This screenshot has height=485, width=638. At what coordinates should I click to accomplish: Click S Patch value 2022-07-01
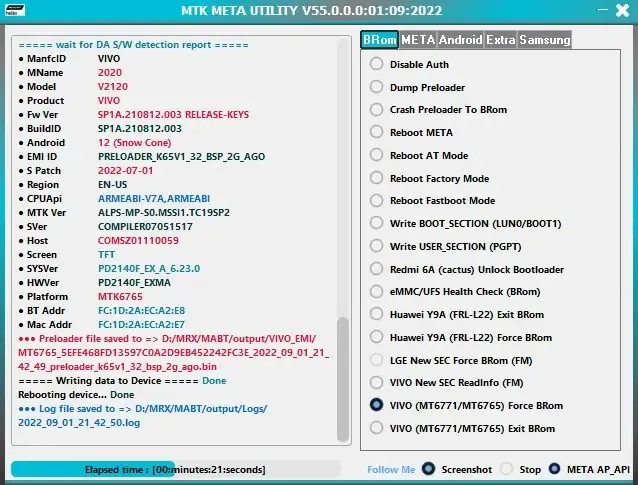(x=125, y=170)
